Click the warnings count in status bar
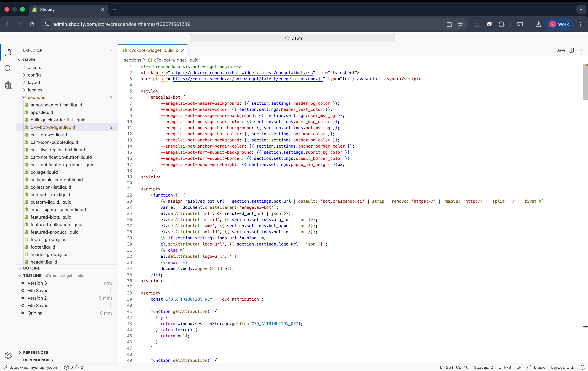 (79, 367)
